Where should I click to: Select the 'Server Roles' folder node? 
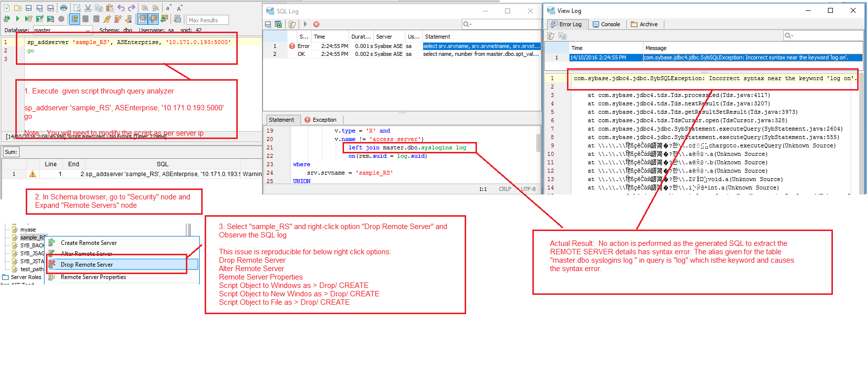(26, 277)
